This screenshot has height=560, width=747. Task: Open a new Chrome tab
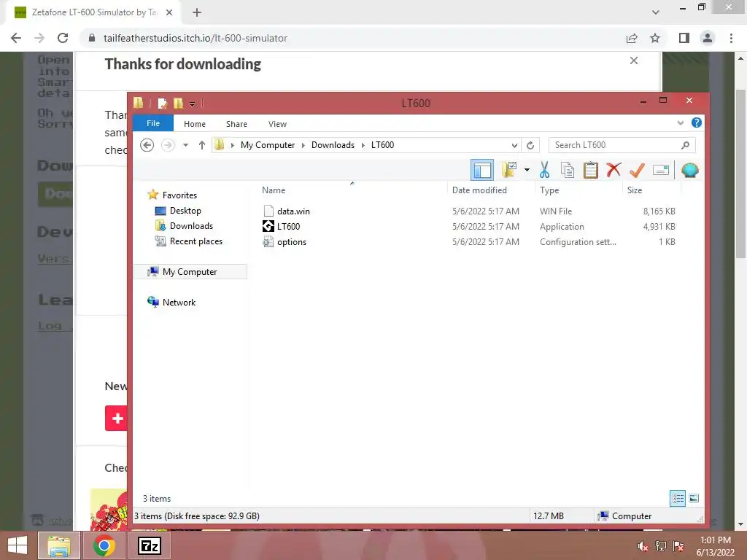pyautogui.click(x=197, y=12)
